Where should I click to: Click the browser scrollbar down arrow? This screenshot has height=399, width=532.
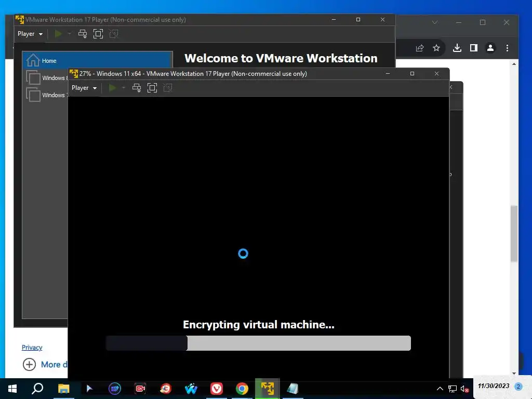(514, 374)
